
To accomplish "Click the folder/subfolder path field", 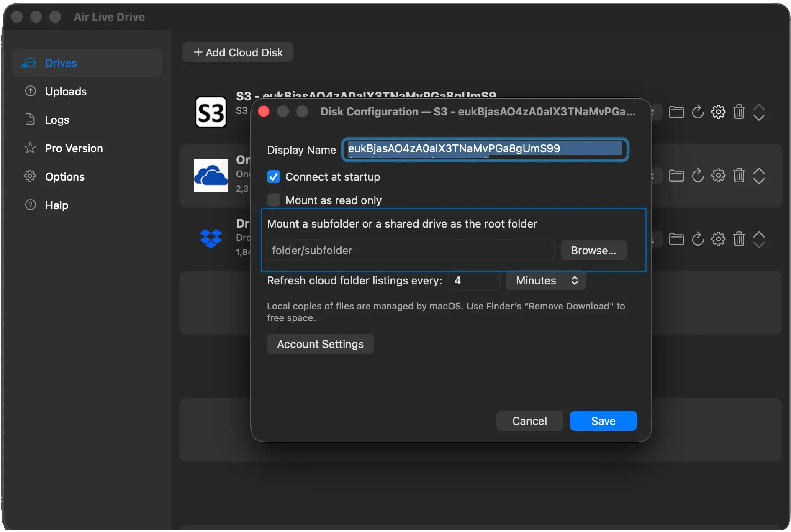I will (411, 250).
